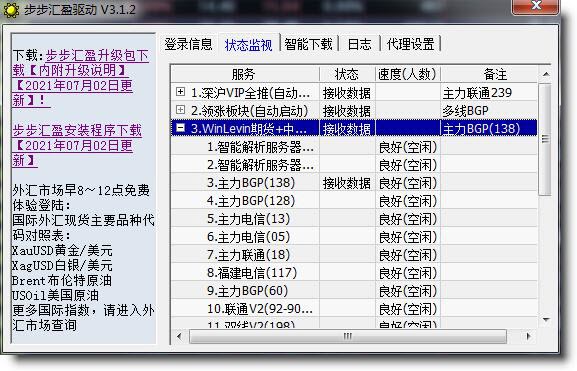Click 接收数据 status in 2.领涨板块 row
Screen dimensions: 577x371
tap(347, 110)
